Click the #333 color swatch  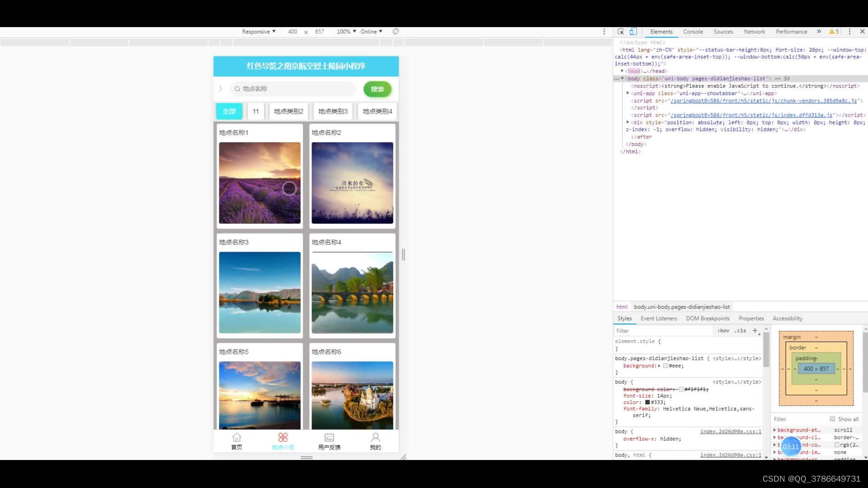pos(647,402)
